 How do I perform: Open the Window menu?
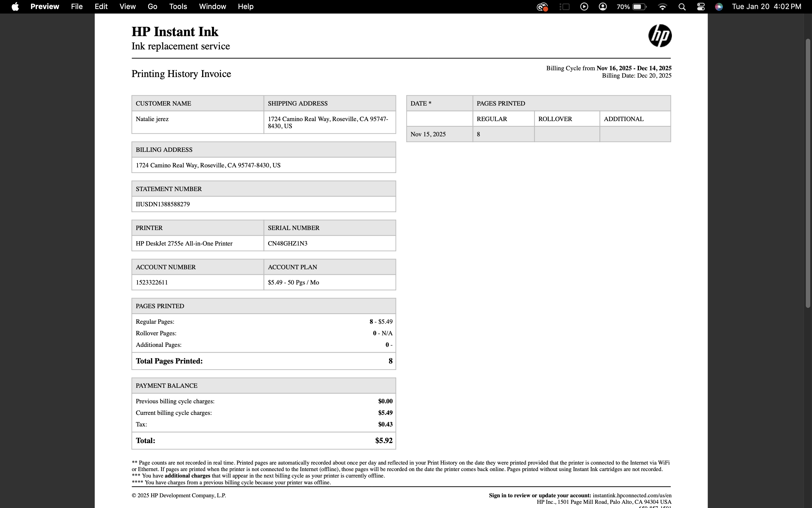212,7
